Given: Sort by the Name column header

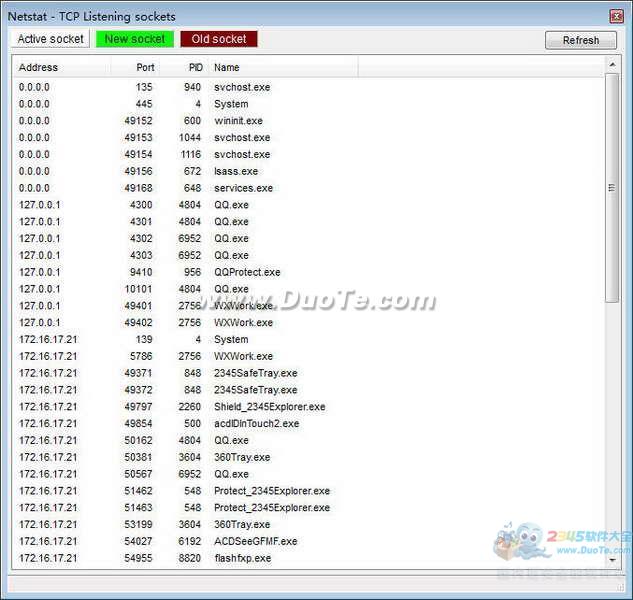Looking at the screenshot, I should tap(280, 67).
